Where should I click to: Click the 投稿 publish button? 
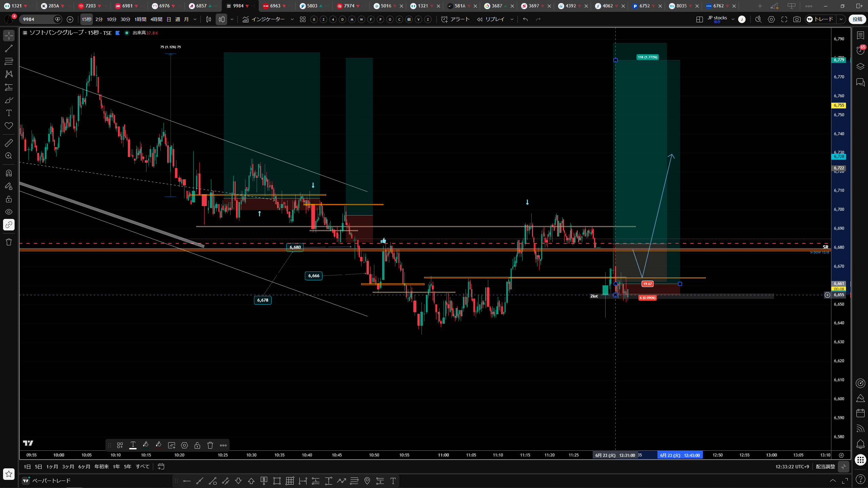pos(857,19)
